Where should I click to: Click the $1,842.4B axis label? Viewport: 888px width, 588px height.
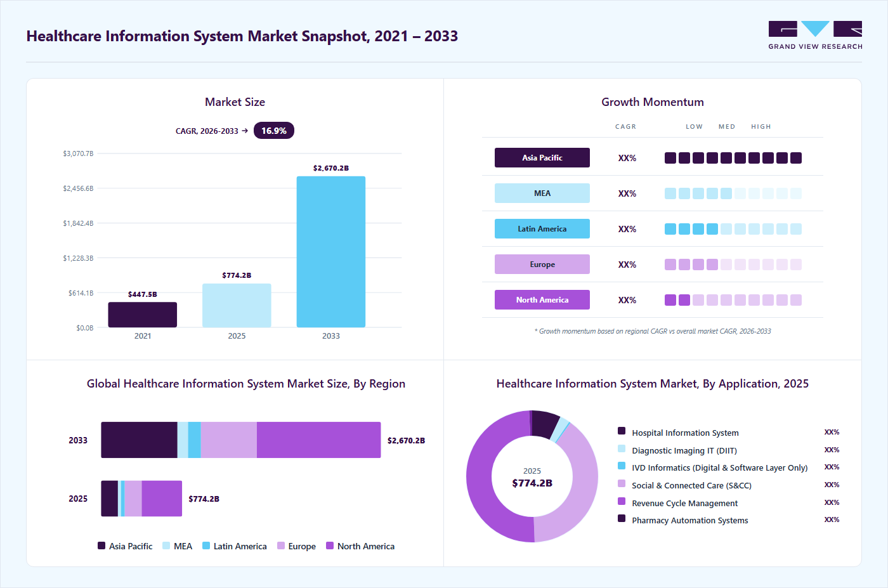[78, 223]
